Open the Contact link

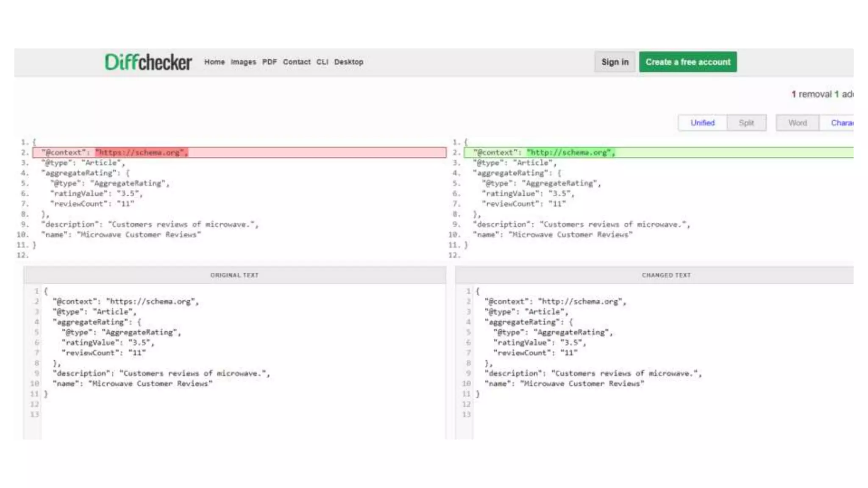click(x=297, y=62)
